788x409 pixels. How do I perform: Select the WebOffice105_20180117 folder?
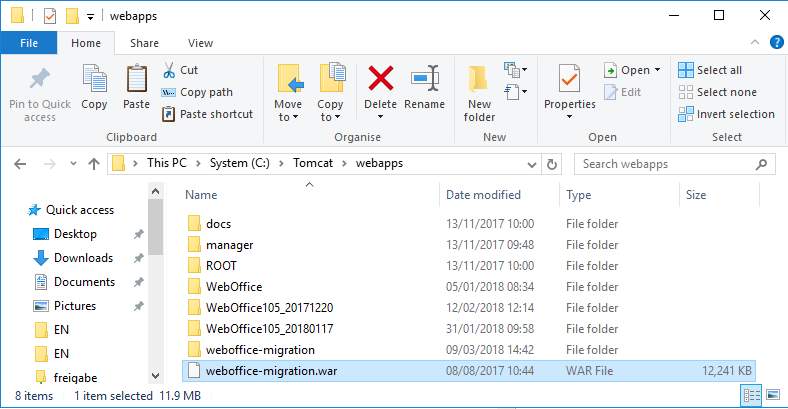tap(269, 329)
